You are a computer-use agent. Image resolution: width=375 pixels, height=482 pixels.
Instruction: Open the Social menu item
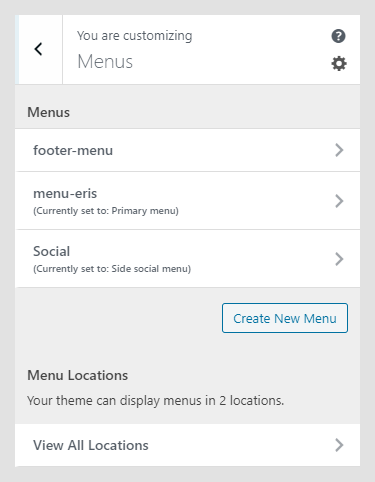pos(187,259)
